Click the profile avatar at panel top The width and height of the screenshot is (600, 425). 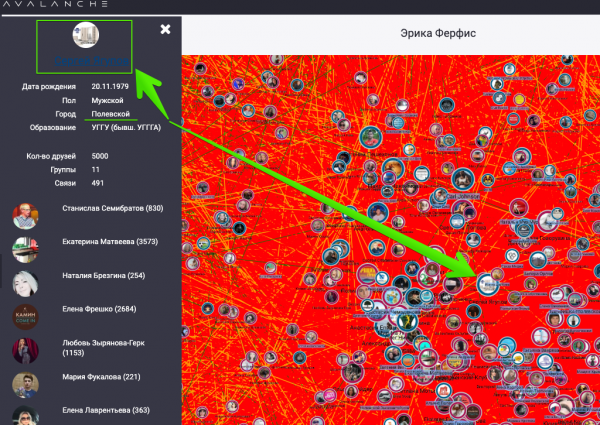click(x=85, y=35)
